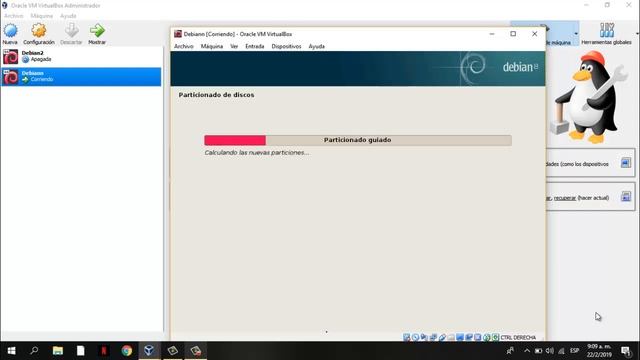Open People icon in system tray
The height and width of the screenshot is (360, 640).
[510, 351]
